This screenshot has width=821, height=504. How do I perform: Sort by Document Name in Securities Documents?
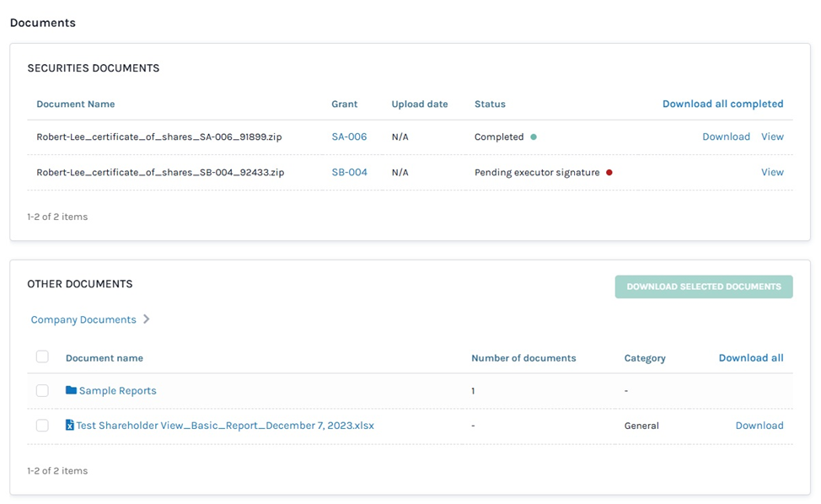(x=76, y=104)
